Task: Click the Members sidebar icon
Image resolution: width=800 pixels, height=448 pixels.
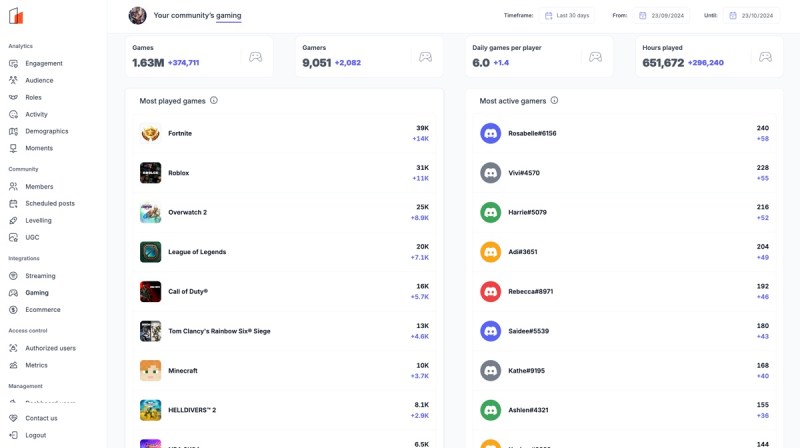Action: click(13, 186)
